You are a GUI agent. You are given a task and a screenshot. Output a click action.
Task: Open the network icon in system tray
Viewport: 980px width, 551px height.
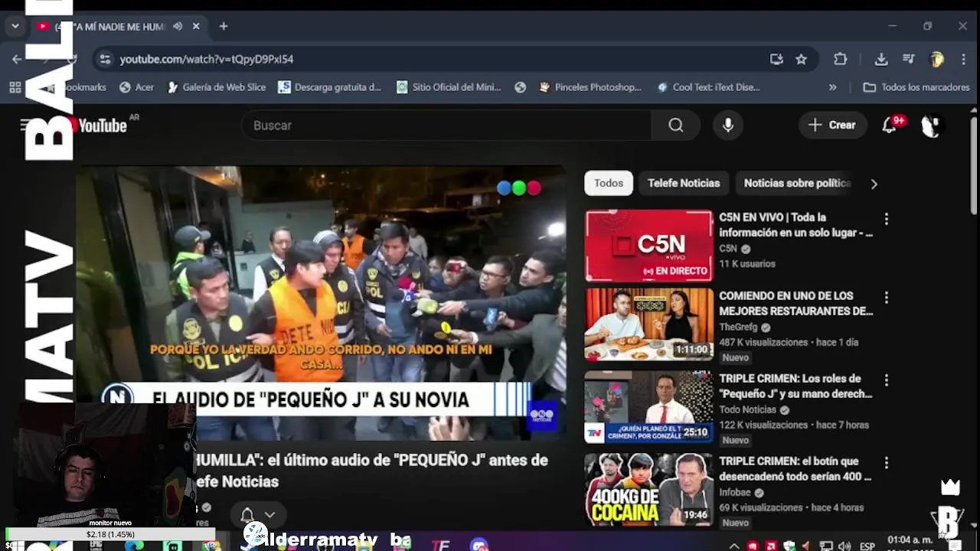pos(826,546)
